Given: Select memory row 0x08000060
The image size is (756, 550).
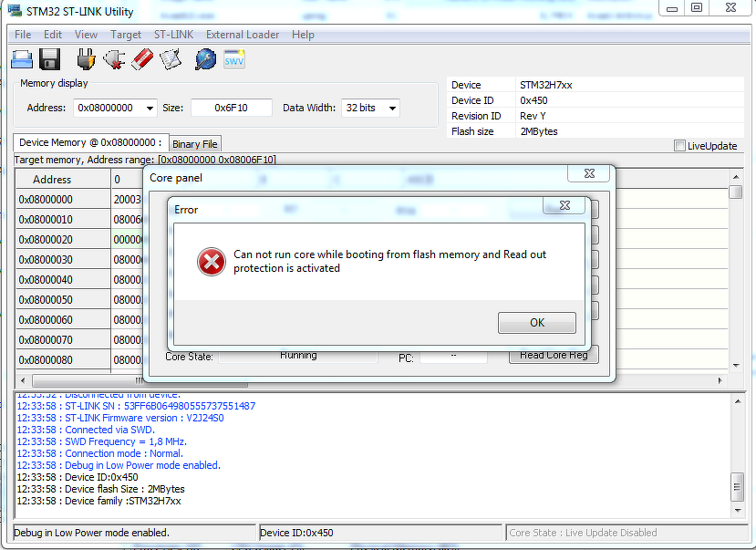Looking at the screenshot, I should (63, 320).
